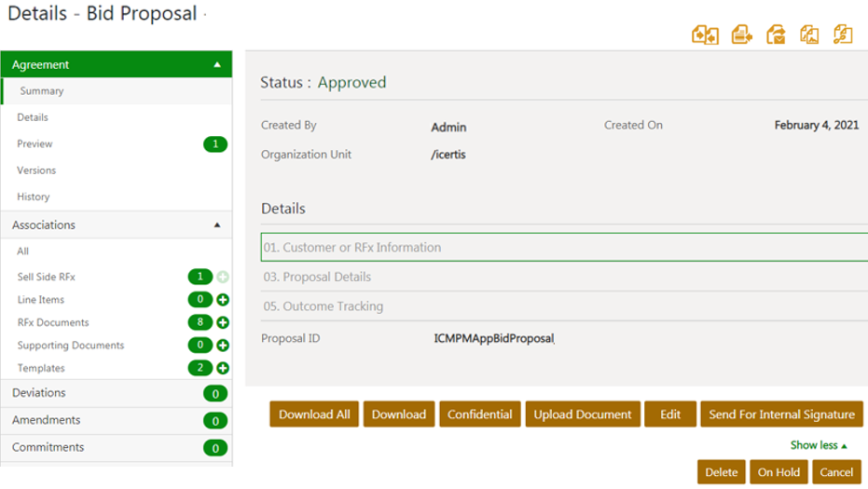Viewport: 868px width, 489px height.
Task: Click the signed documents icon in top toolbar
Action: [x=809, y=35]
